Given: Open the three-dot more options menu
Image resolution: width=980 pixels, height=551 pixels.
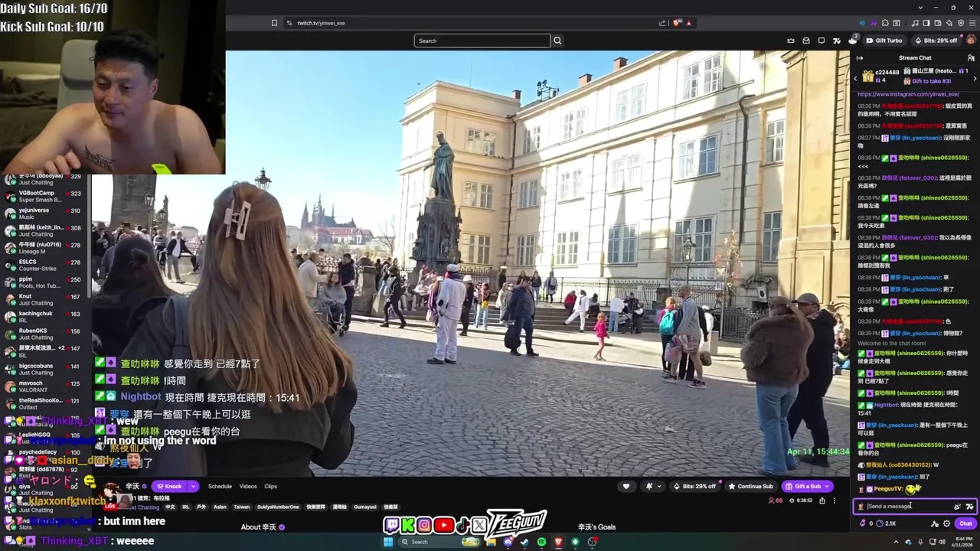Looking at the screenshot, I should [x=835, y=500].
